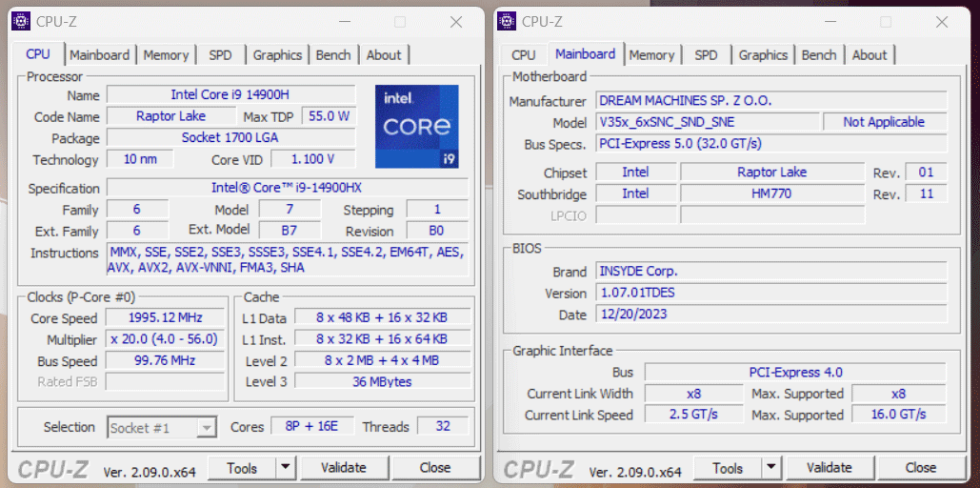Click Tools button in left window
The image size is (980, 488).
(x=242, y=467)
